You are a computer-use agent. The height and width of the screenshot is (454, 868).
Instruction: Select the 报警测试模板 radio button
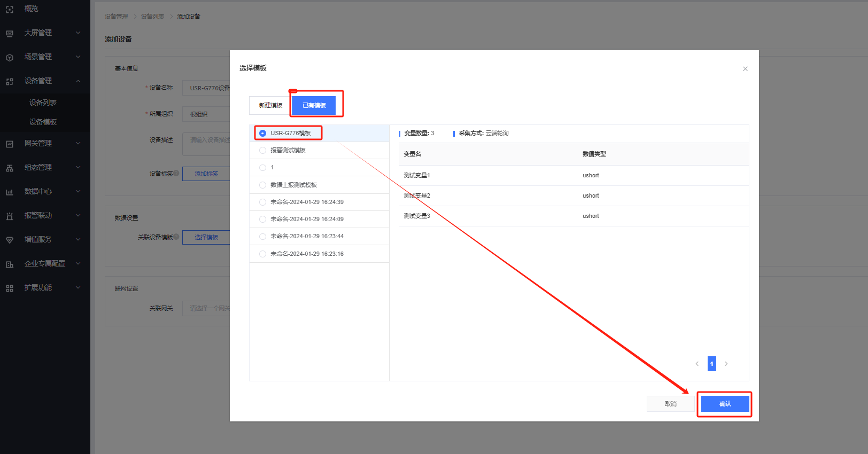262,151
